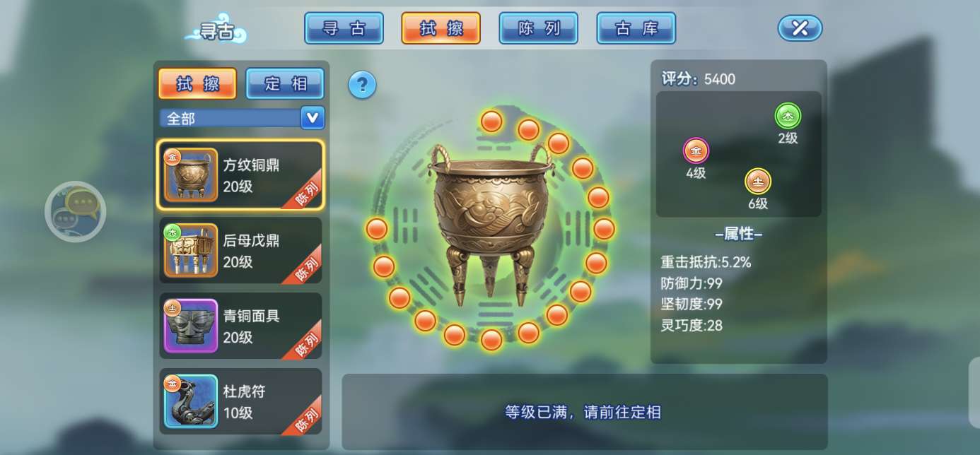Select the top 拭擦 tab

click(441, 28)
